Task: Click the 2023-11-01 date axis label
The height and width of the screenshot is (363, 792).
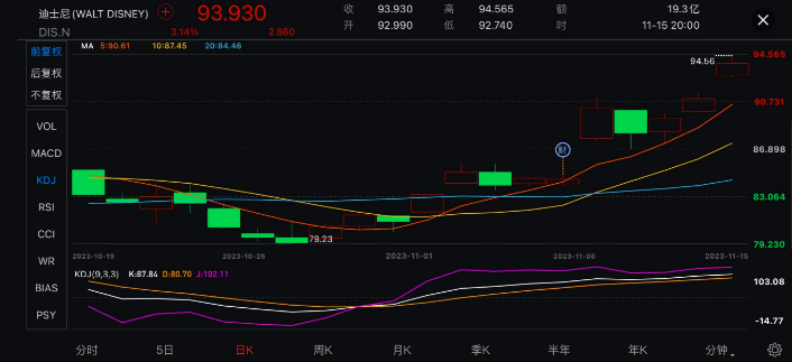Action: click(409, 256)
